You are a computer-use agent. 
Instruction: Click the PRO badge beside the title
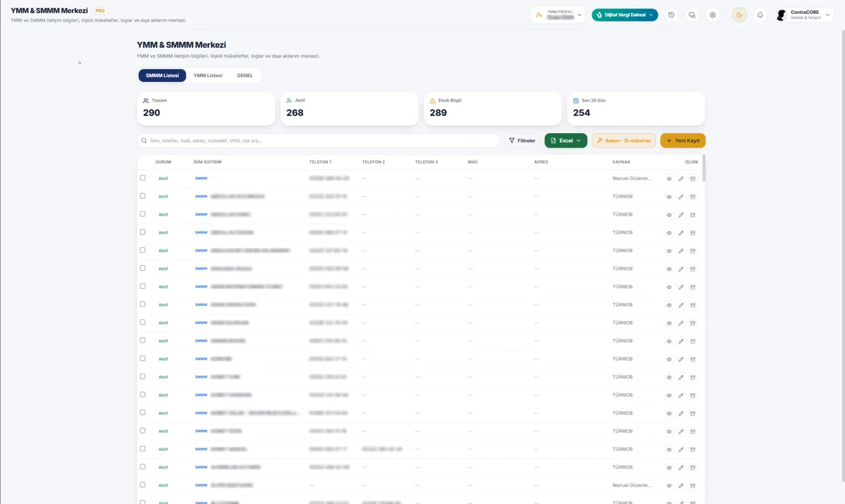coord(100,11)
